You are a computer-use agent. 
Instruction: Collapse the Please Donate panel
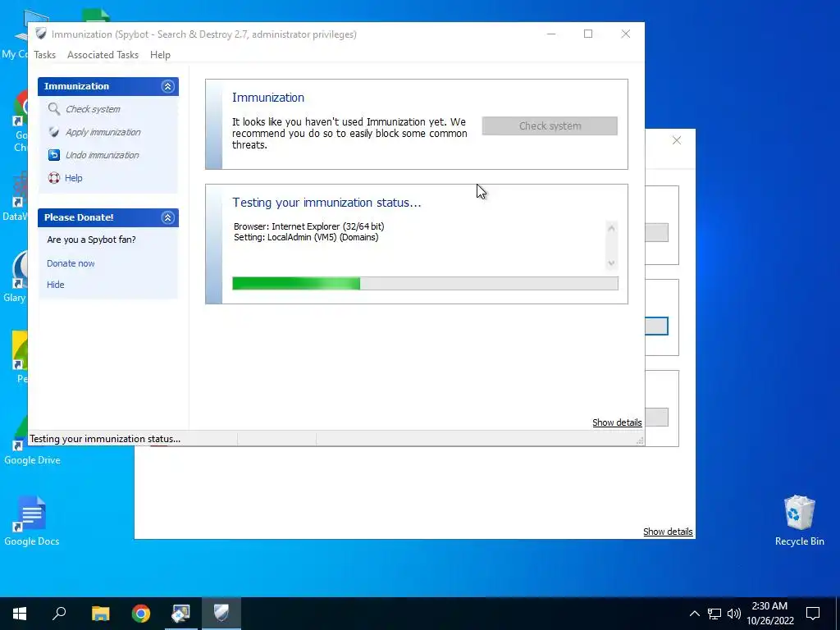click(167, 217)
